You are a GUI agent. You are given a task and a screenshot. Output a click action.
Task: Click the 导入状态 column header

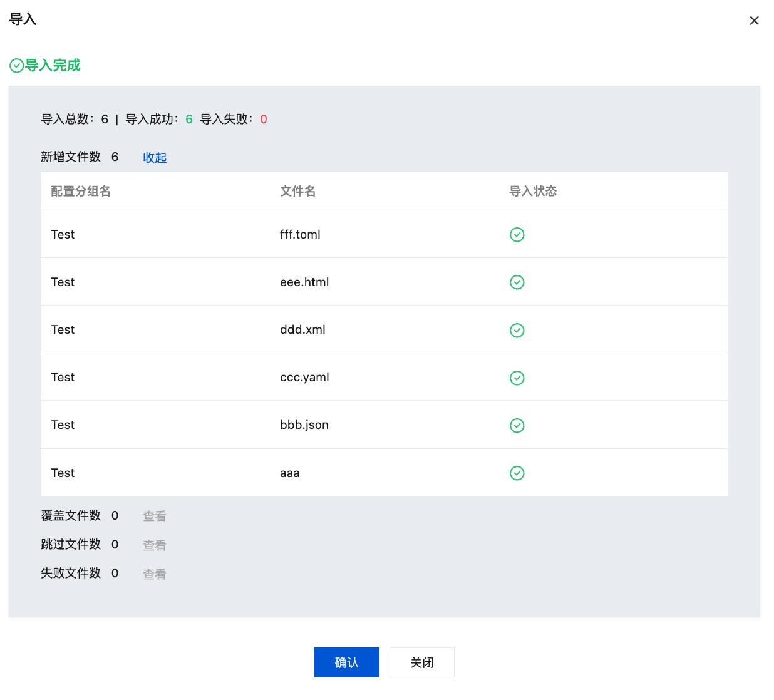[533, 192]
